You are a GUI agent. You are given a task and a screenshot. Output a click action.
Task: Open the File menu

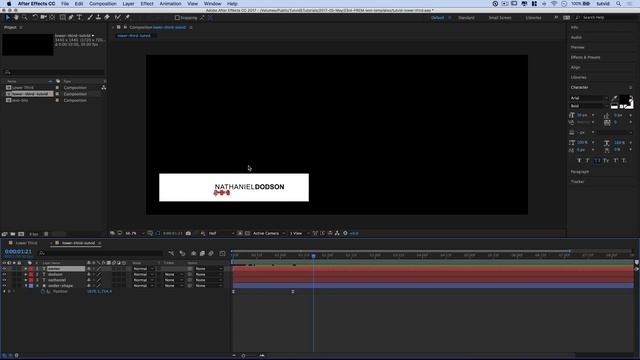[65, 4]
